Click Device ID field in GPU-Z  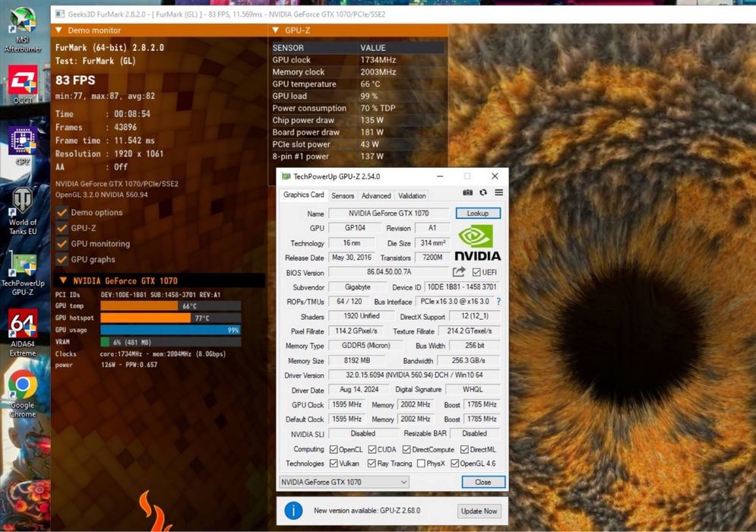pyautogui.click(x=462, y=287)
